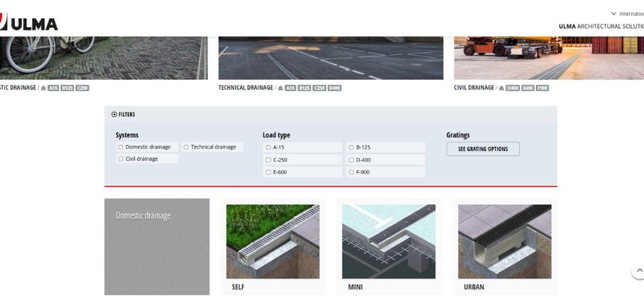Check the Technical drainage filter
644x305 pixels.
coord(186,147)
